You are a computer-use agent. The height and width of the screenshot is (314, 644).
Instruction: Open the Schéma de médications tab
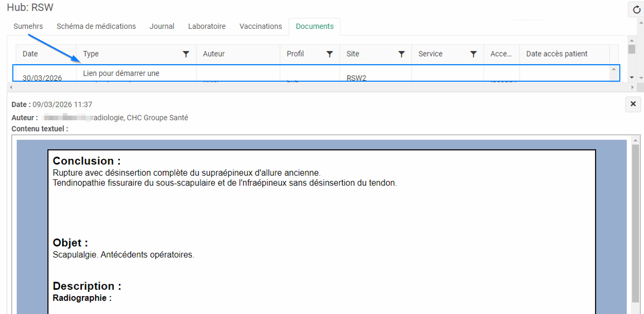coord(96,26)
